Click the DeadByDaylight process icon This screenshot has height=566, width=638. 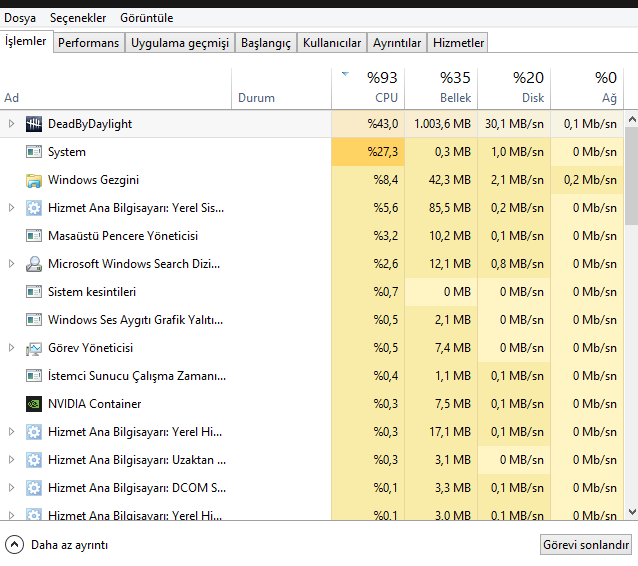coord(33,124)
